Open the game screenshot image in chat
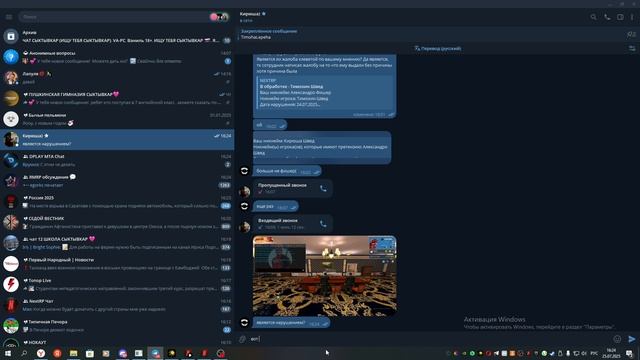The width and height of the screenshot is (640, 360). pyautogui.click(x=324, y=276)
